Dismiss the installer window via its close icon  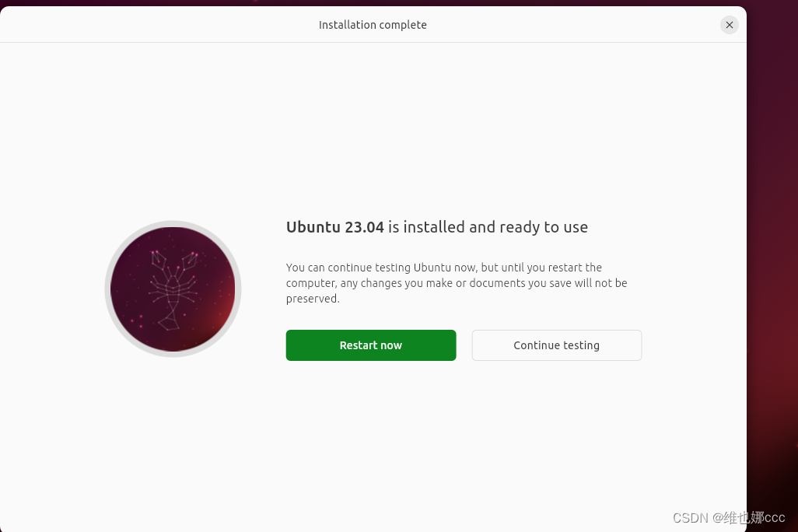(x=730, y=24)
